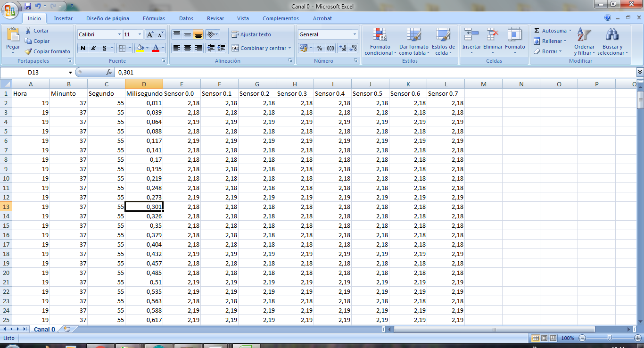Screen dimensions: 644x348
Task: Click the formula bar showing 0,301
Action: coord(375,72)
